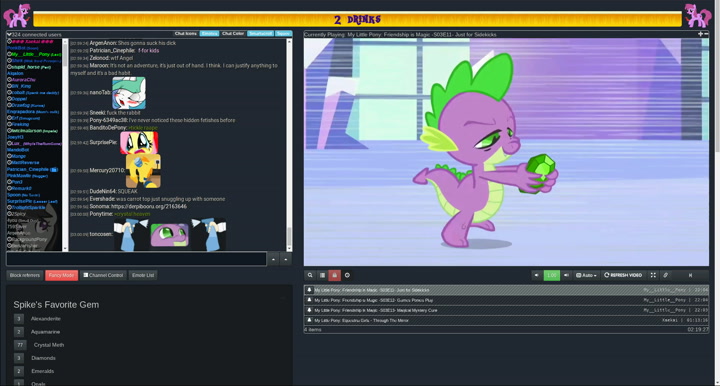The height and width of the screenshot is (386, 720).
Task: Click the REFRESH VIDEO button
Action: [623, 275]
